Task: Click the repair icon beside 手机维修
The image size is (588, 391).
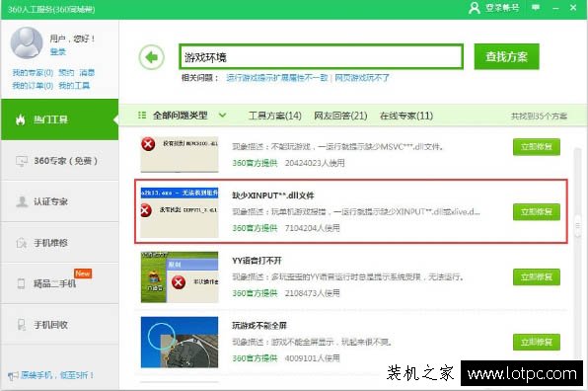Action: pos(22,243)
